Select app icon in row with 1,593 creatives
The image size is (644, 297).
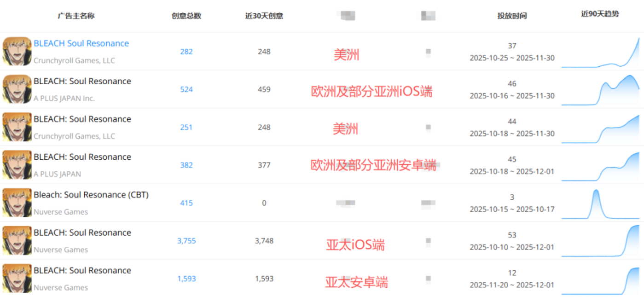pos(17,278)
